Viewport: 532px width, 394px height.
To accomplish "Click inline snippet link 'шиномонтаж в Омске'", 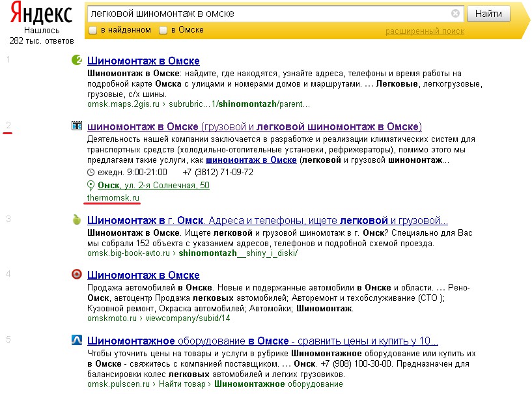I will [251, 160].
